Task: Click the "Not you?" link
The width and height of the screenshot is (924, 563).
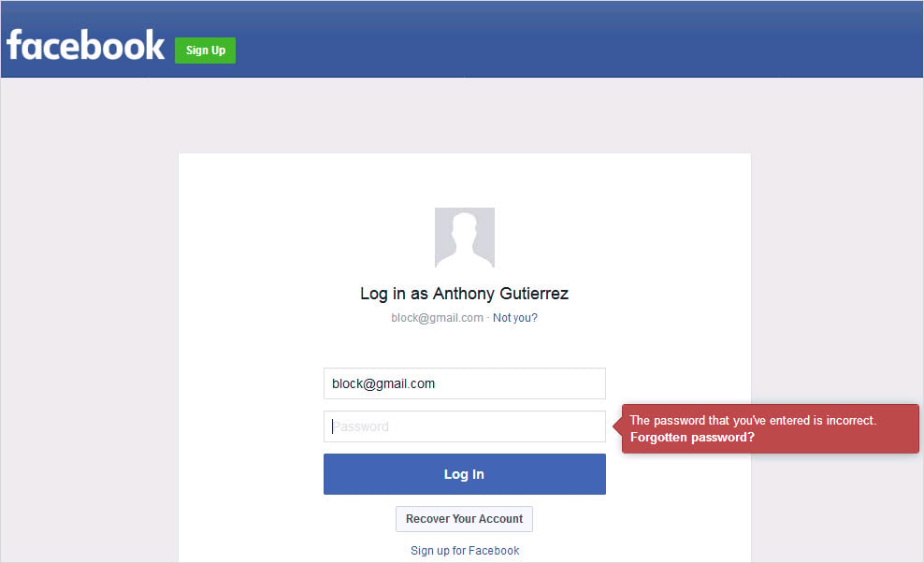Action: pyautogui.click(x=515, y=318)
